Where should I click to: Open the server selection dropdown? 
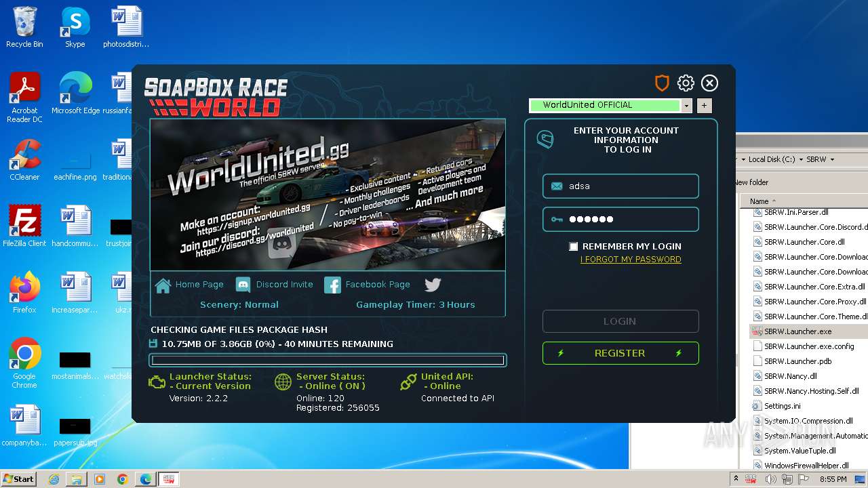pyautogui.click(x=686, y=106)
